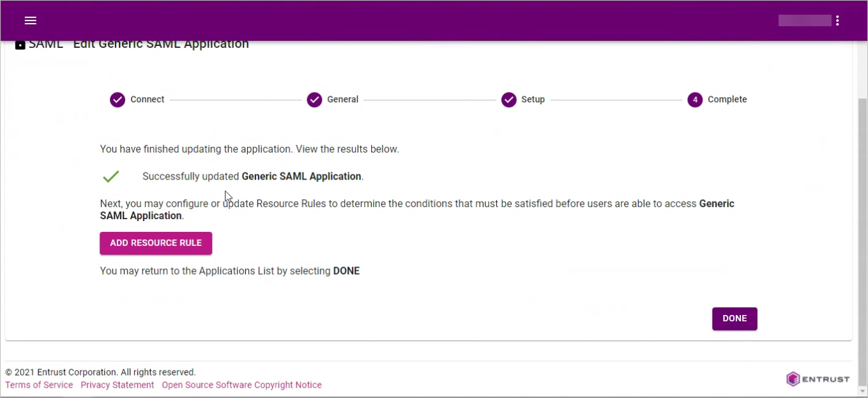Select the Complete step label
Screen dimensions: 868x398
pos(727,100)
